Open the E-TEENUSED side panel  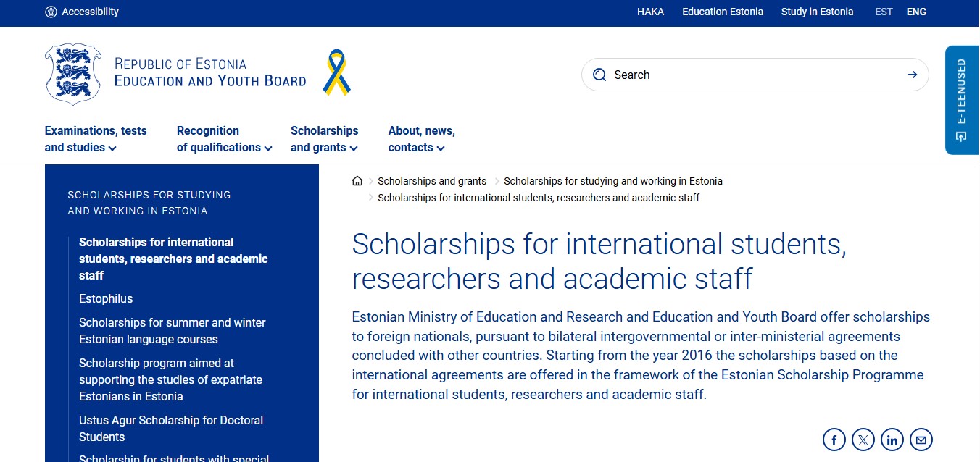[x=961, y=100]
